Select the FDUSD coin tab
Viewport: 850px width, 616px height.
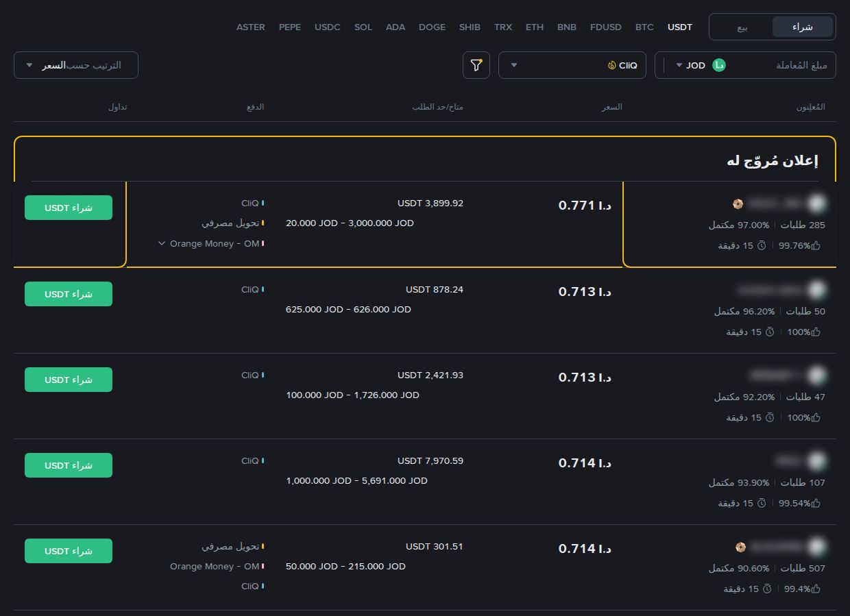click(x=606, y=27)
